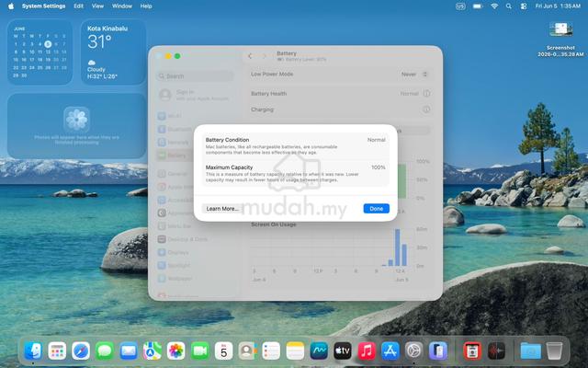The width and height of the screenshot is (588, 368).
Task: Click the Calendar widget for June
Action: pyautogui.click(x=40, y=52)
